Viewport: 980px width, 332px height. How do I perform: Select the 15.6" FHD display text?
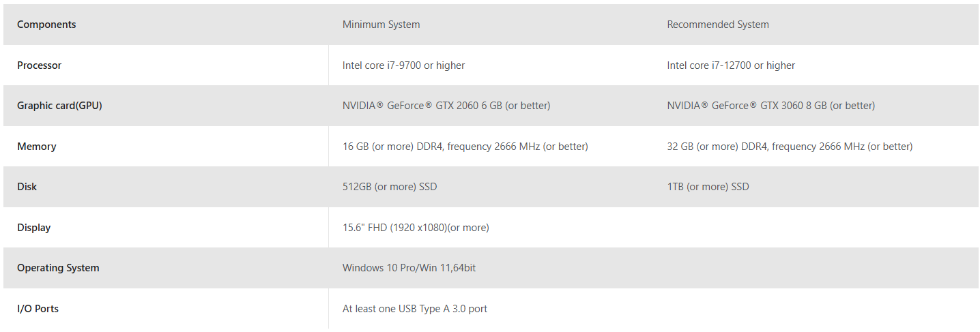tap(415, 228)
